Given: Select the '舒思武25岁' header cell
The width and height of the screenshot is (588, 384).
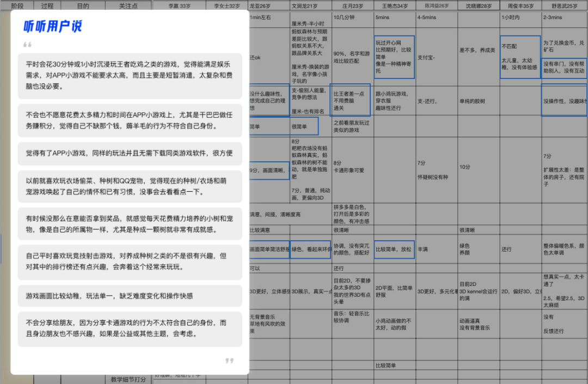Looking at the screenshot, I should [x=565, y=5].
